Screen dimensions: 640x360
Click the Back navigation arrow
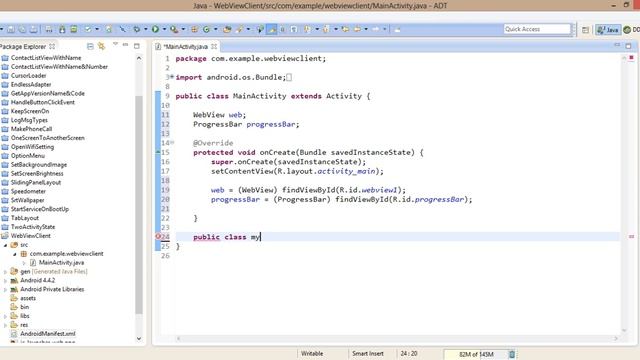[357, 29]
